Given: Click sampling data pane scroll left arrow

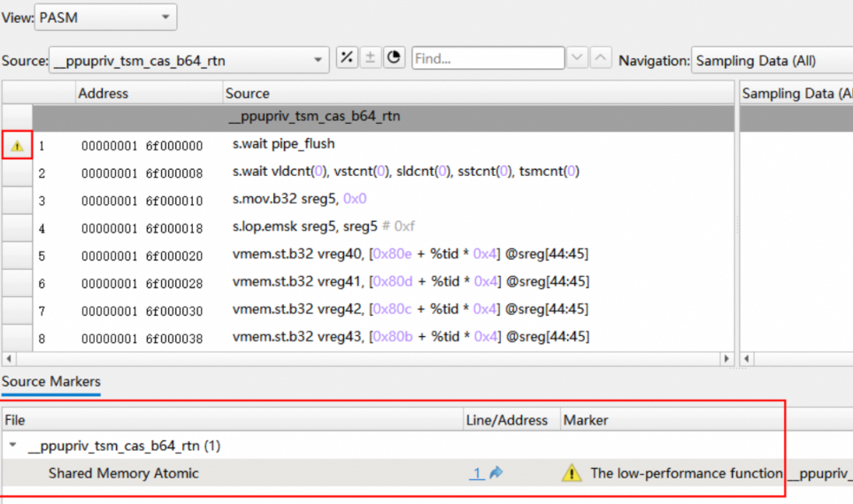Looking at the screenshot, I should coord(747,359).
